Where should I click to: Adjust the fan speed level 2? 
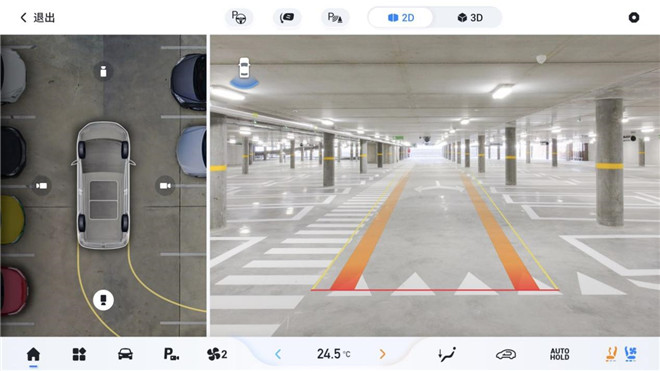[217, 354]
